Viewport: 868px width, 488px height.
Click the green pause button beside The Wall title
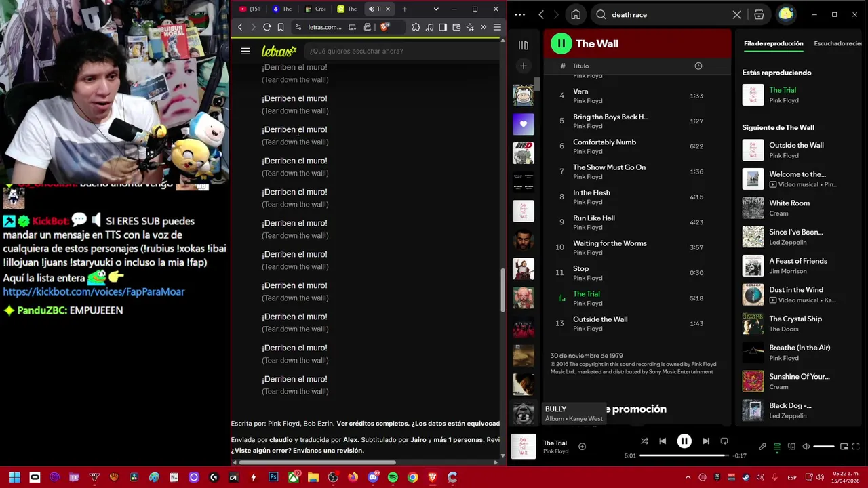(x=561, y=43)
